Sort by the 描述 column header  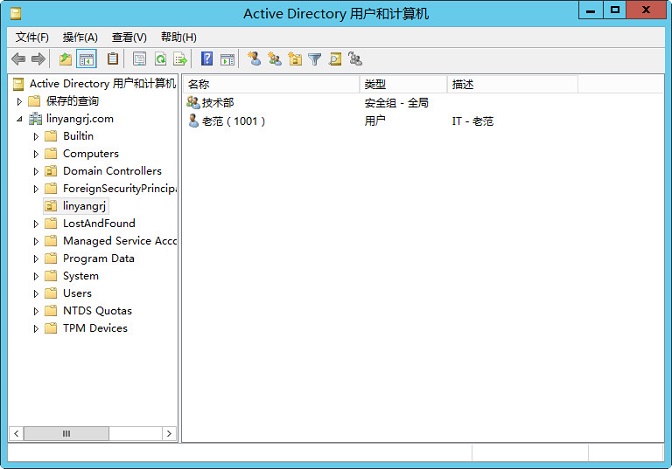click(513, 84)
